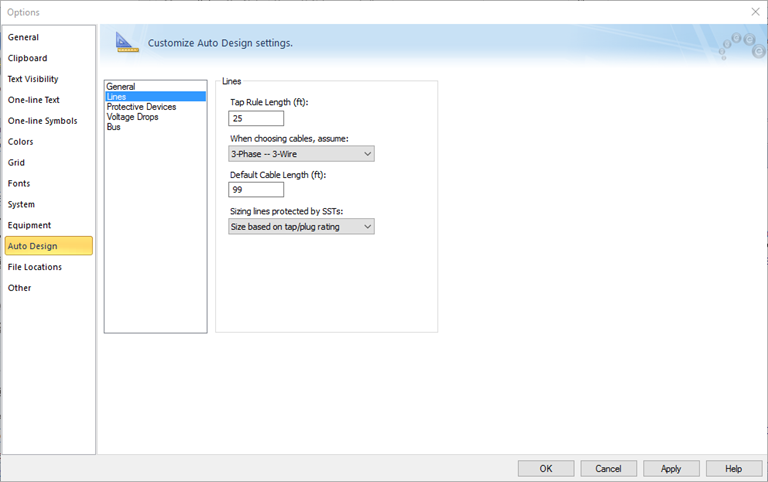The image size is (768, 482).
Task: Expand the cable phase assumption dropdown
Action: (301, 154)
